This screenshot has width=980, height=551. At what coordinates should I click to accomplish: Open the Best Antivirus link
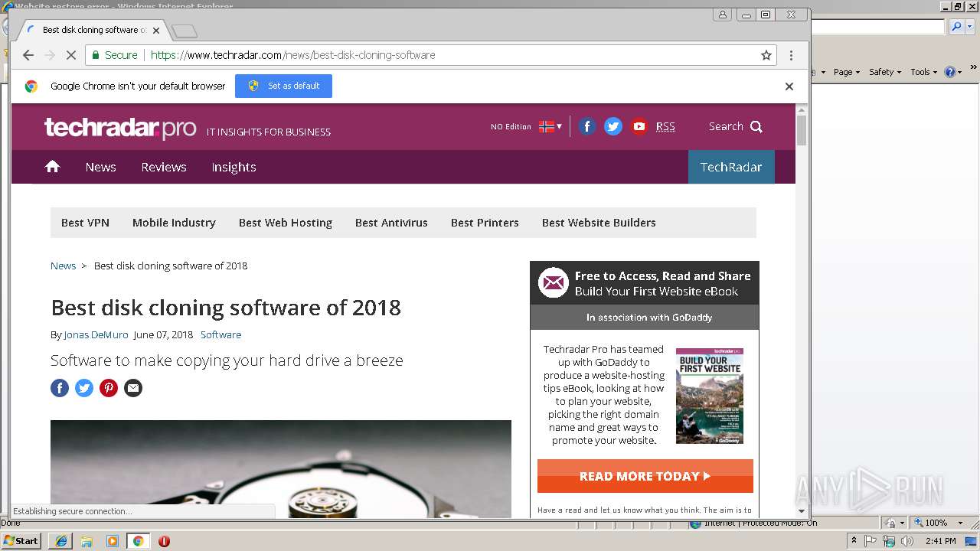click(x=391, y=223)
